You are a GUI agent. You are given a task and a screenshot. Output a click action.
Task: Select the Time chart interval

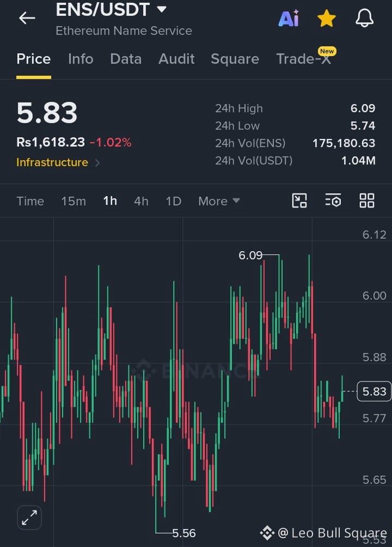[30, 201]
